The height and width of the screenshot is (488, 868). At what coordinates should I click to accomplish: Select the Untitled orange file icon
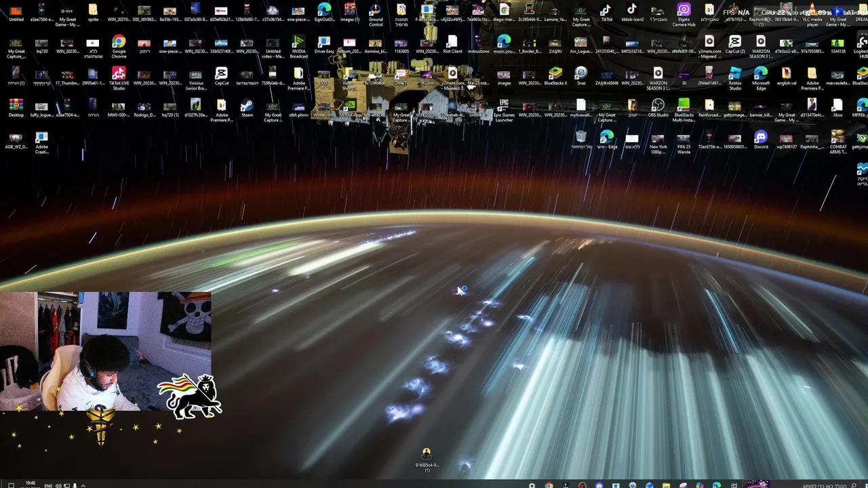pyautogui.click(x=16, y=13)
